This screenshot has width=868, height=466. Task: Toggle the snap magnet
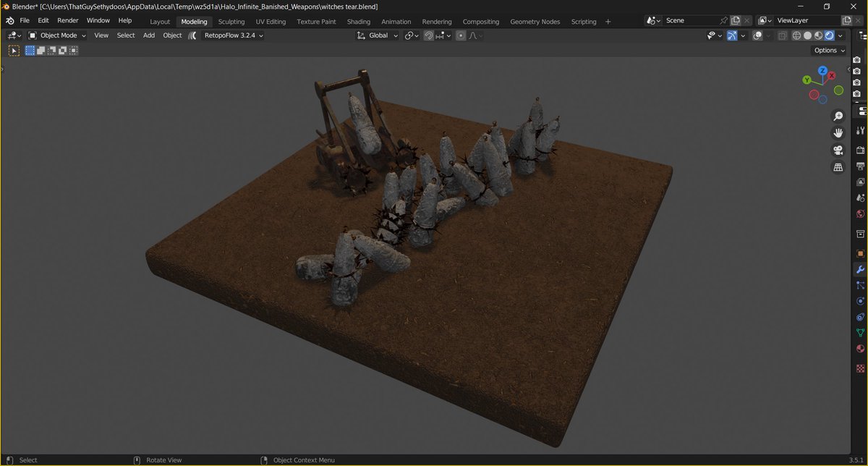point(429,35)
